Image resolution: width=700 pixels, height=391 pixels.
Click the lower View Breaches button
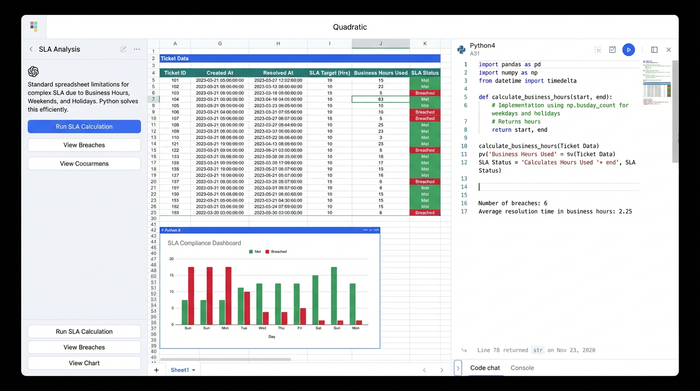coord(84,347)
